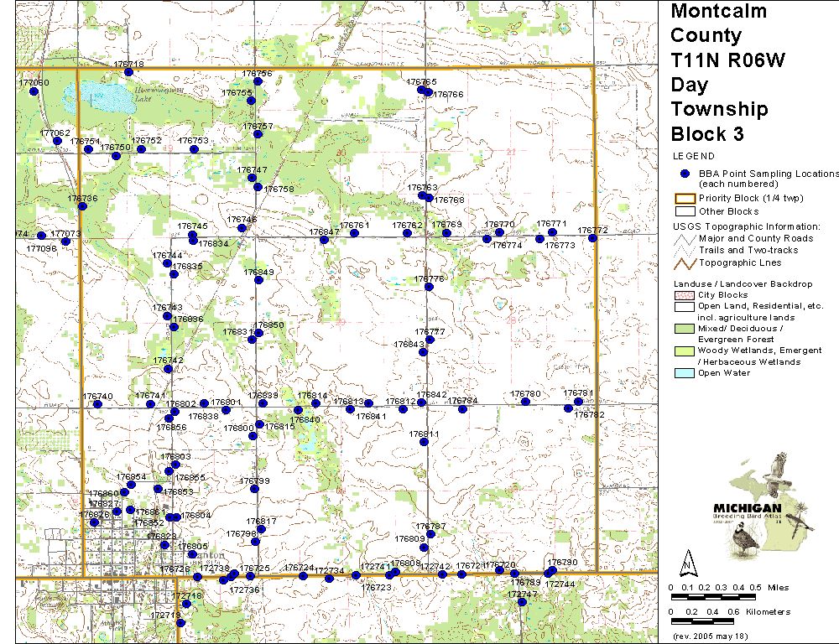The width and height of the screenshot is (839, 644).
Task: Select the point marker labeled 176780
Action: (x=526, y=402)
